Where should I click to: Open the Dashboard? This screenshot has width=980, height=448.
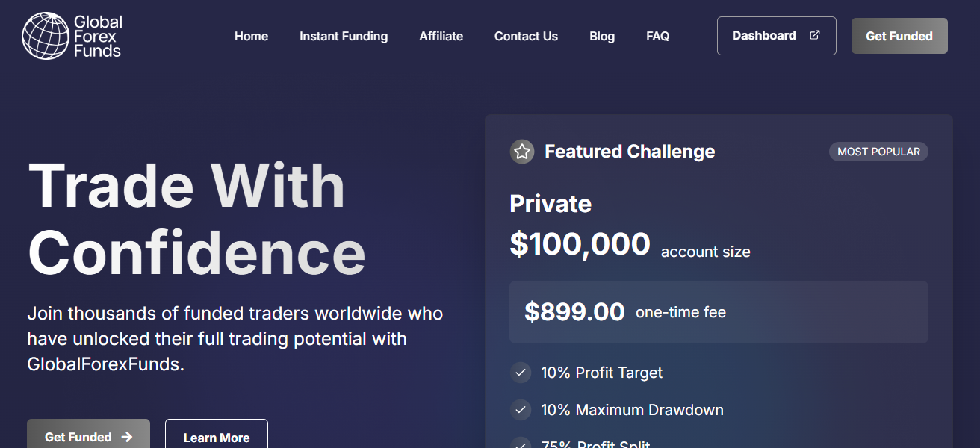[776, 35]
